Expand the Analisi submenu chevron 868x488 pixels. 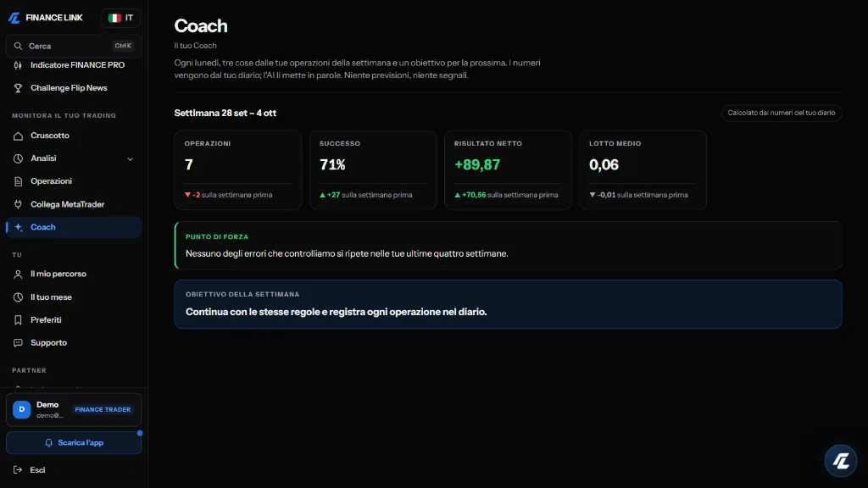point(130,158)
